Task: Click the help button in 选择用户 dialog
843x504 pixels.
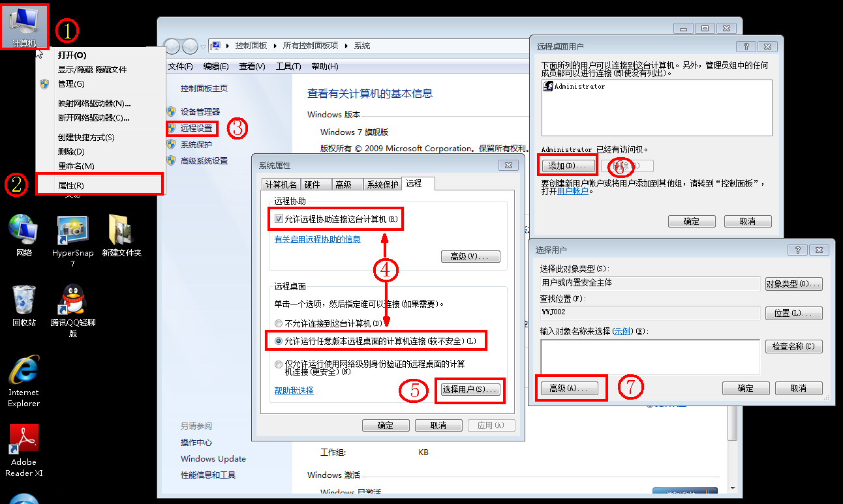Action: 797,250
